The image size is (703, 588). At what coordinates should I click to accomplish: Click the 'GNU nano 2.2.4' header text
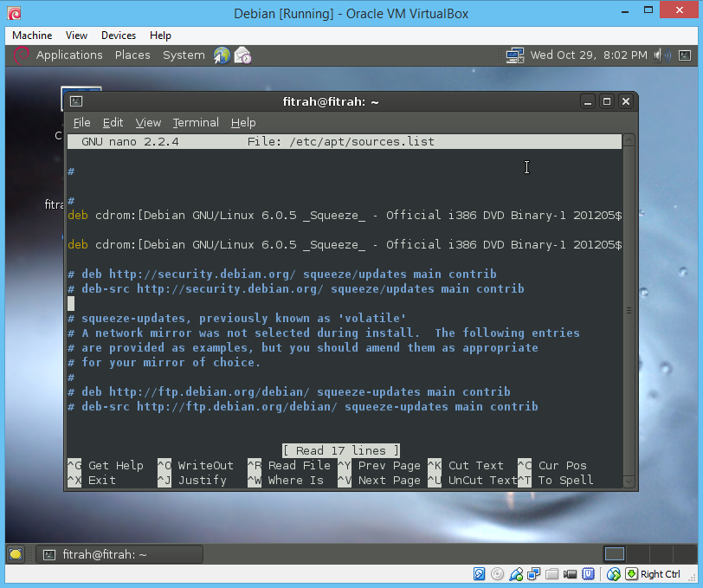click(x=130, y=142)
